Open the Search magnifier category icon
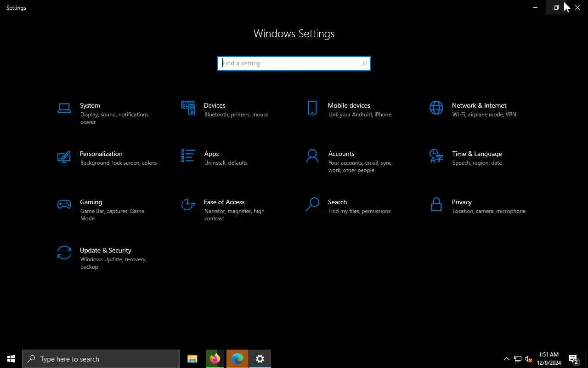Image resolution: width=588 pixels, height=368 pixels. [312, 204]
